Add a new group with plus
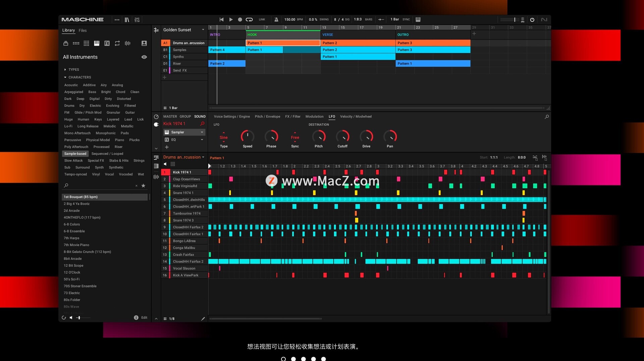The height and width of the screenshot is (361, 644). click(164, 77)
